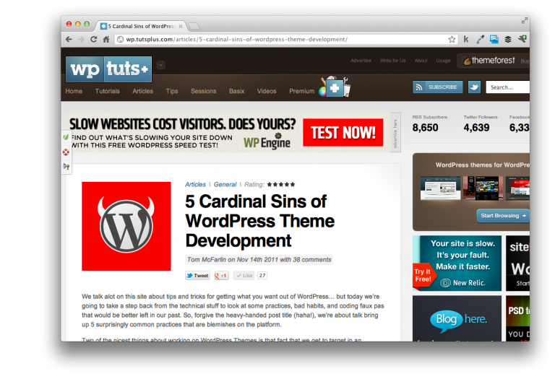The height and width of the screenshot is (392, 555).
Task: Click the Tweet button
Action: 197,276
